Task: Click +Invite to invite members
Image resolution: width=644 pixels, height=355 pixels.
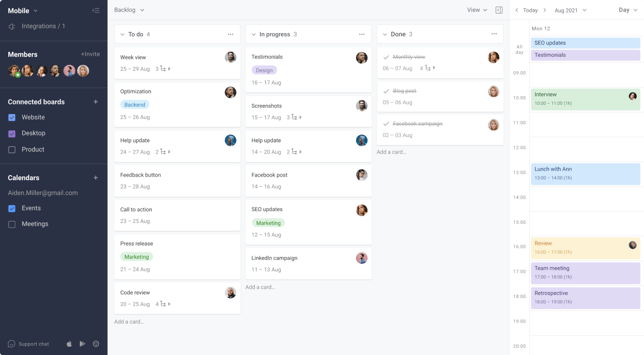Action: (x=91, y=54)
